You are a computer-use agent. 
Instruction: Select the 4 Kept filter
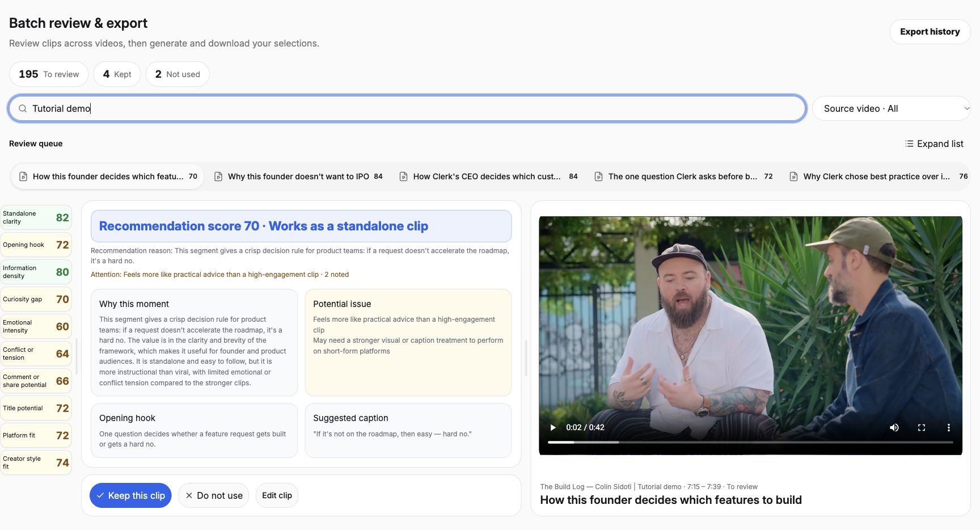point(117,74)
